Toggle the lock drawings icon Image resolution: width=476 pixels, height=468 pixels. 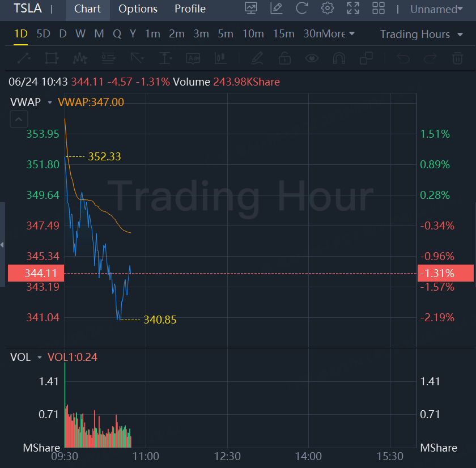pos(284,58)
